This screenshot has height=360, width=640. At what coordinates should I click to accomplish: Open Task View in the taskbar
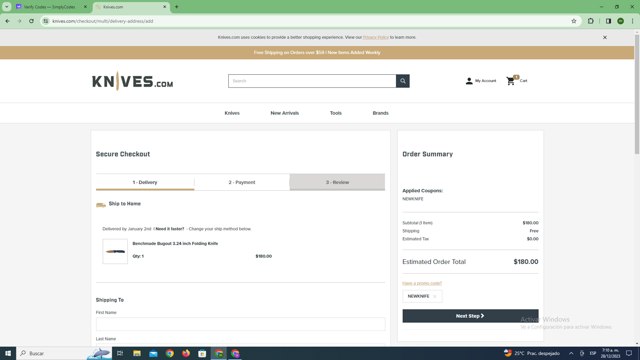pyautogui.click(x=120, y=353)
